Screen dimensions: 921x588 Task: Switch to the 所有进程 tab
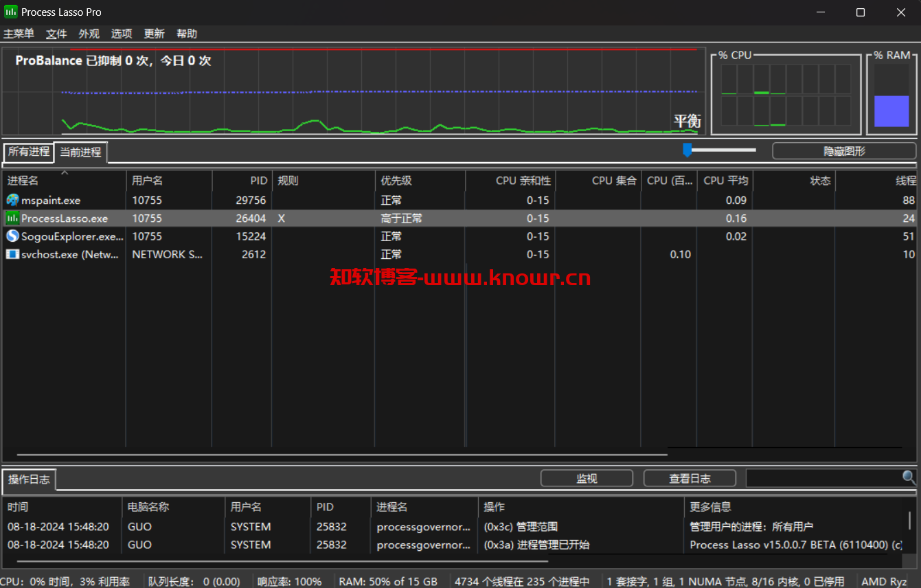pos(29,151)
